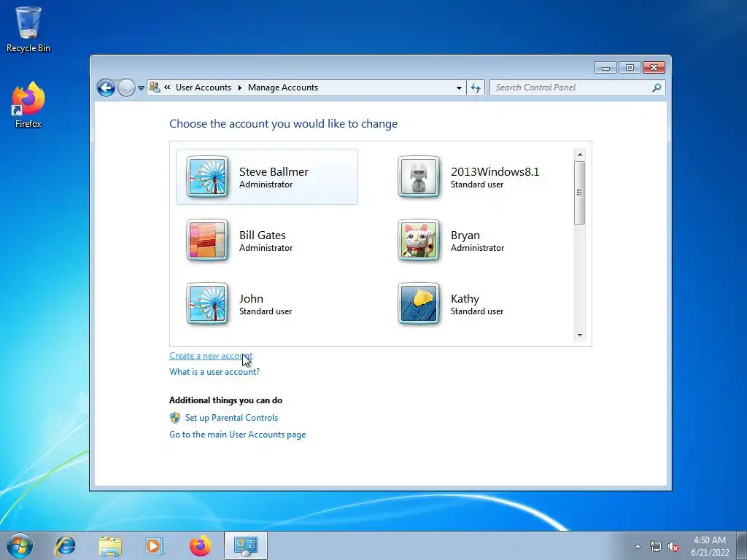Launch Firefox from the taskbar
Viewport: 747px width, 560px height.
point(200,545)
